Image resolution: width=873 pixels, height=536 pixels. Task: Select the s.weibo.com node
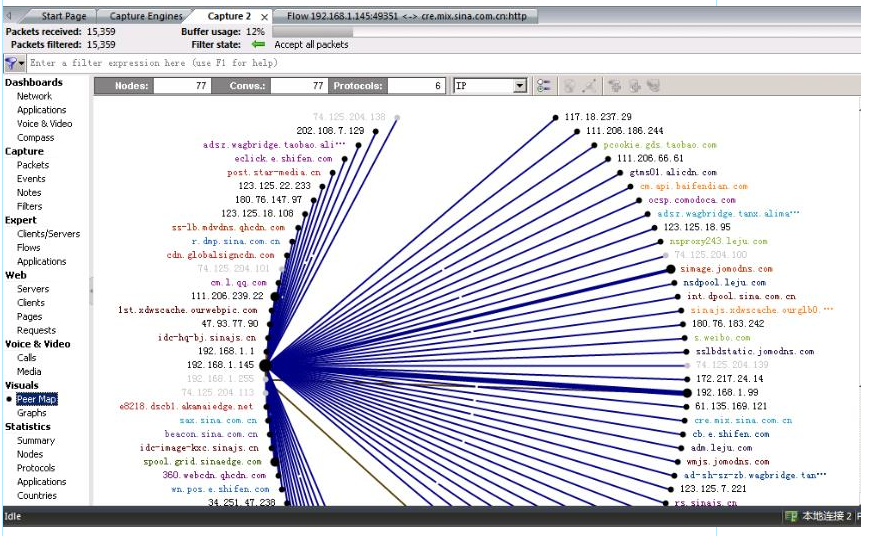722,338
